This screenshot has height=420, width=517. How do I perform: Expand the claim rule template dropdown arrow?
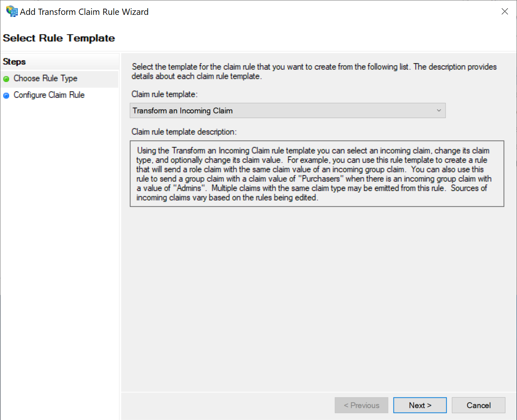tap(439, 111)
